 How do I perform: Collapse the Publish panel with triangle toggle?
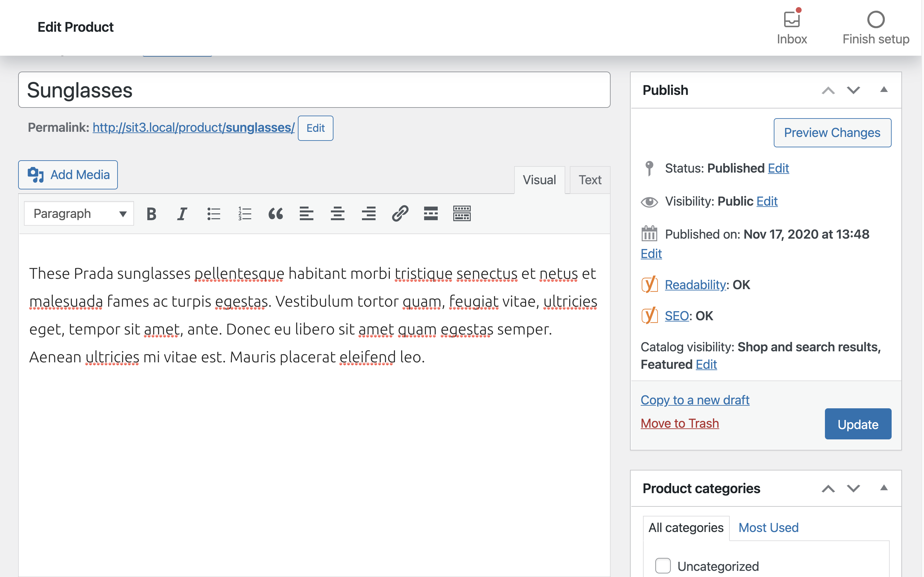(884, 90)
